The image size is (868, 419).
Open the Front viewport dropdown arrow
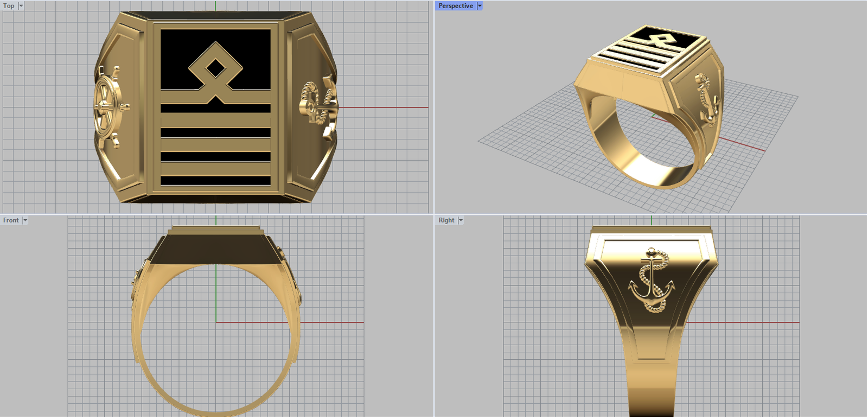click(25, 220)
